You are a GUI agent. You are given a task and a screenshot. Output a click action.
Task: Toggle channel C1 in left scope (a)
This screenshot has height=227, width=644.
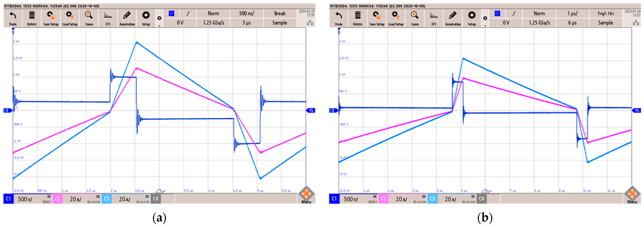click(x=8, y=198)
